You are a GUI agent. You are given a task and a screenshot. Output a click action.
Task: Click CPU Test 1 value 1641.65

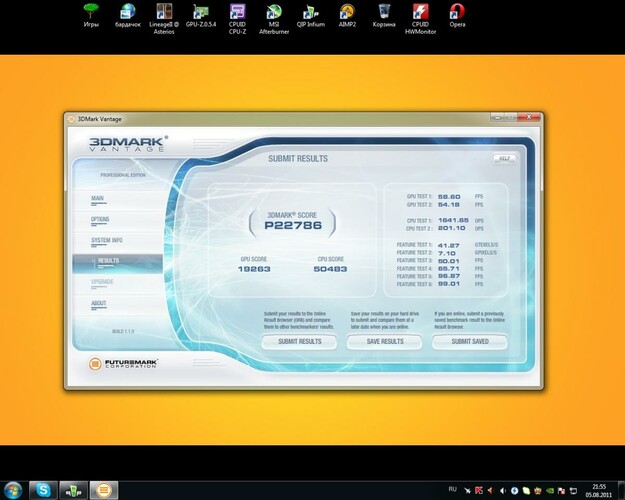[453, 220]
